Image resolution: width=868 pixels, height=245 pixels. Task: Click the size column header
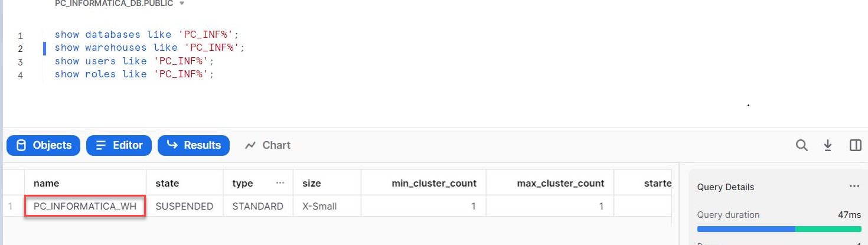[312, 183]
